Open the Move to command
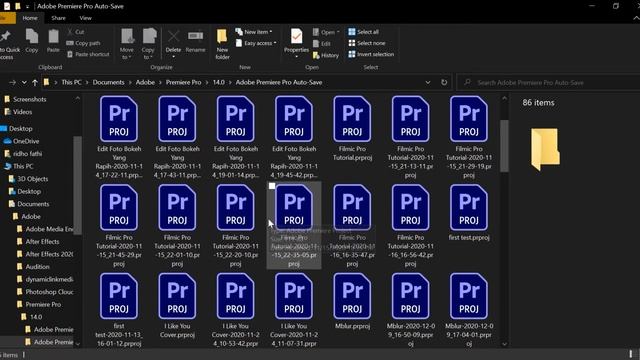Screen dimensions: 640x360 point(127,44)
